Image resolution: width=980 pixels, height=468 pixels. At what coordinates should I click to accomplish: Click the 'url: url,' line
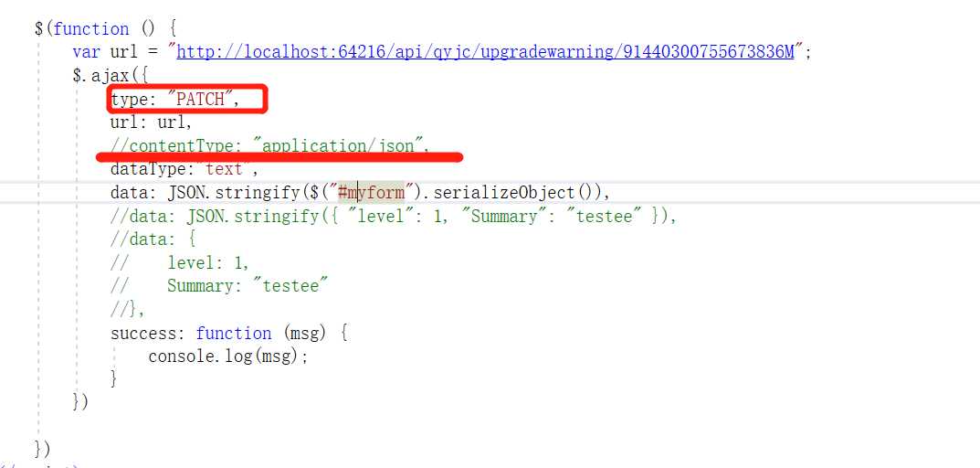click(x=151, y=122)
